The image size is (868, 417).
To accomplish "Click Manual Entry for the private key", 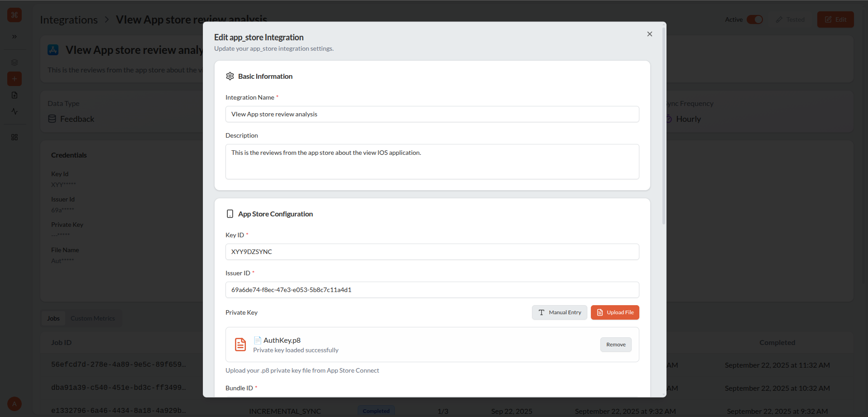I will pyautogui.click(x=559, y=312).
